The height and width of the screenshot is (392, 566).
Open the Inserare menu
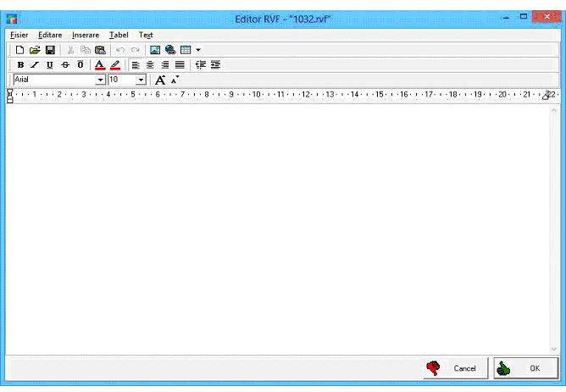point(86,35)
